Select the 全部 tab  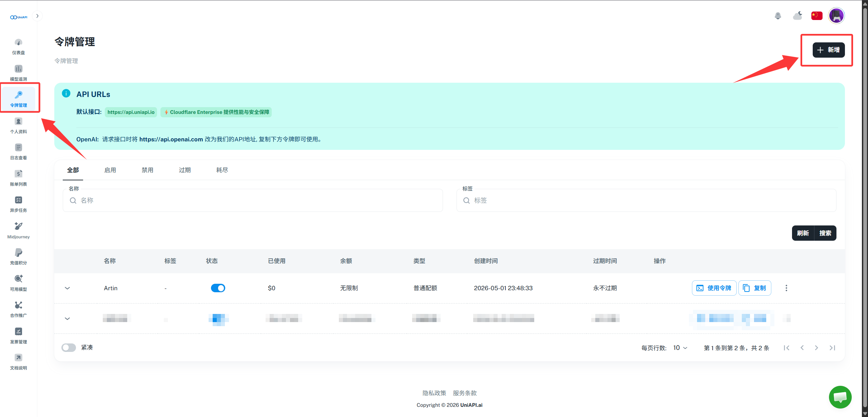(x=73, y=170)
